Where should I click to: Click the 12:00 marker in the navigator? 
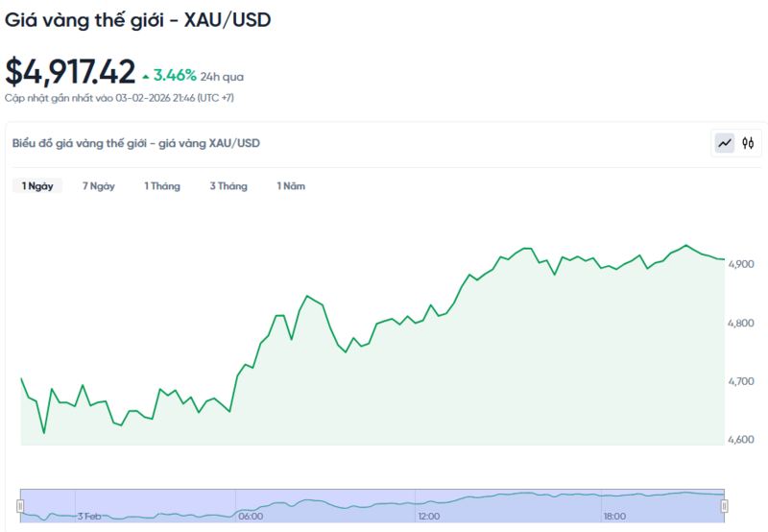tap(429, 516)
